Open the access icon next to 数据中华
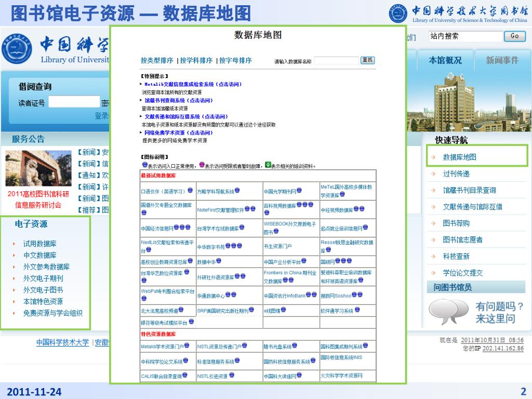Screen dimensions: 532x399 219,261
